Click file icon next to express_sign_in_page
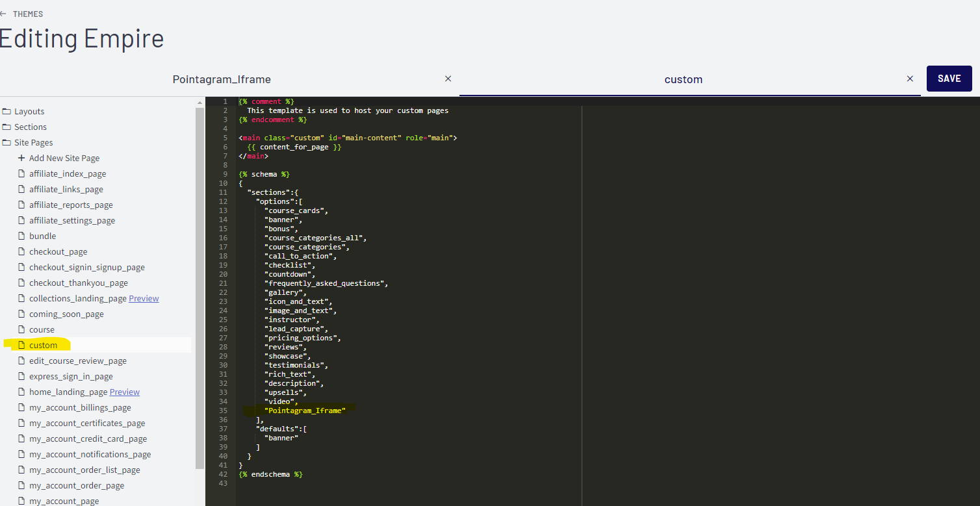 [x=21, y=376]
